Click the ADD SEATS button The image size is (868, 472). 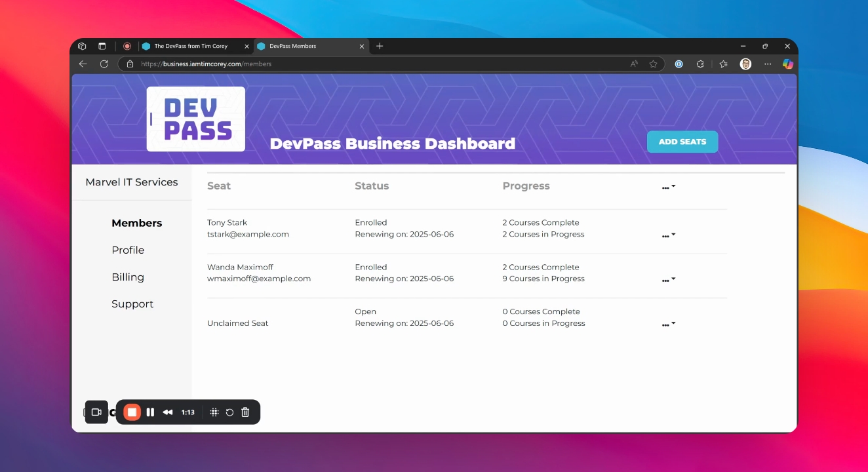coord(682,142)
